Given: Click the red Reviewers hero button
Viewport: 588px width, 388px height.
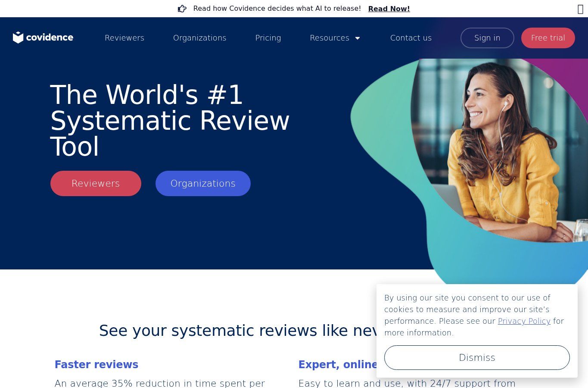Looking at the screenshot, I should click(96, 183).
